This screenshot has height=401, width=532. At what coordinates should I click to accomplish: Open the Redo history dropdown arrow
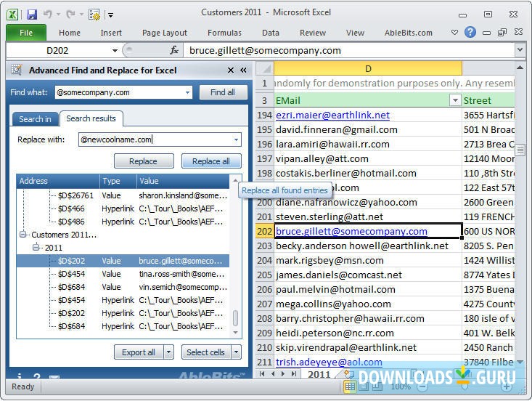[81, 15]
